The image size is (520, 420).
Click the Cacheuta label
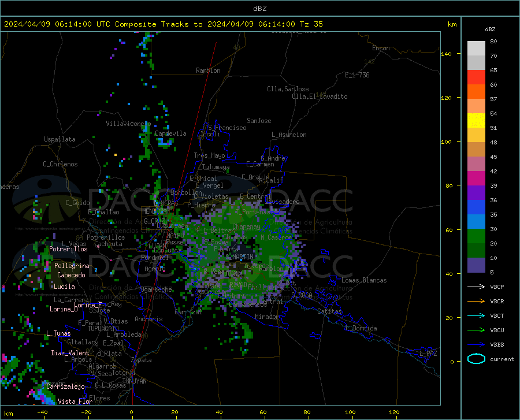tap(109, 244)
